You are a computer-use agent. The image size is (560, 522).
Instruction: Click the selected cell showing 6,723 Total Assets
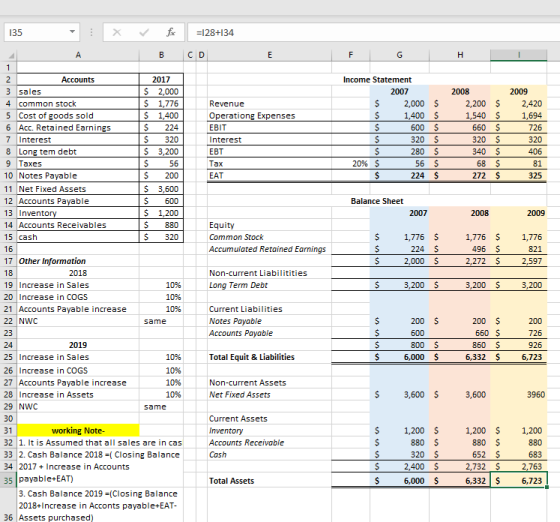tap(519, 480)
